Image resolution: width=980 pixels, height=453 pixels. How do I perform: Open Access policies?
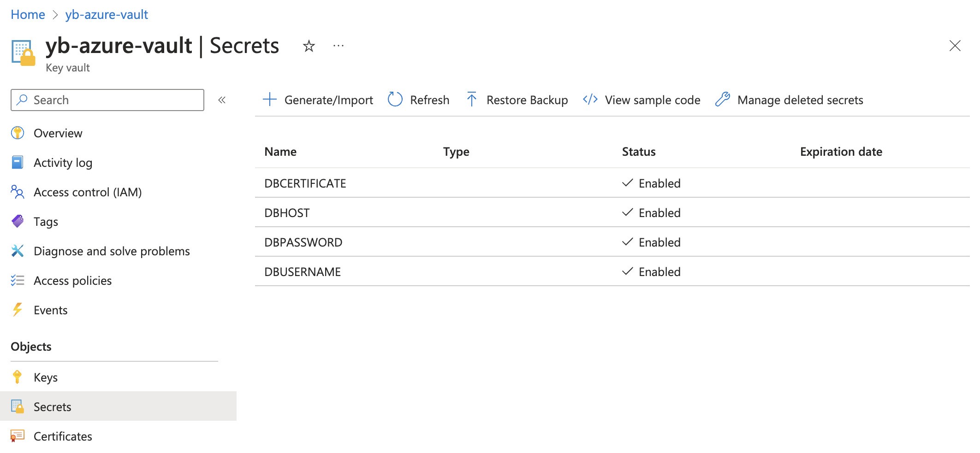click(72, 280)
